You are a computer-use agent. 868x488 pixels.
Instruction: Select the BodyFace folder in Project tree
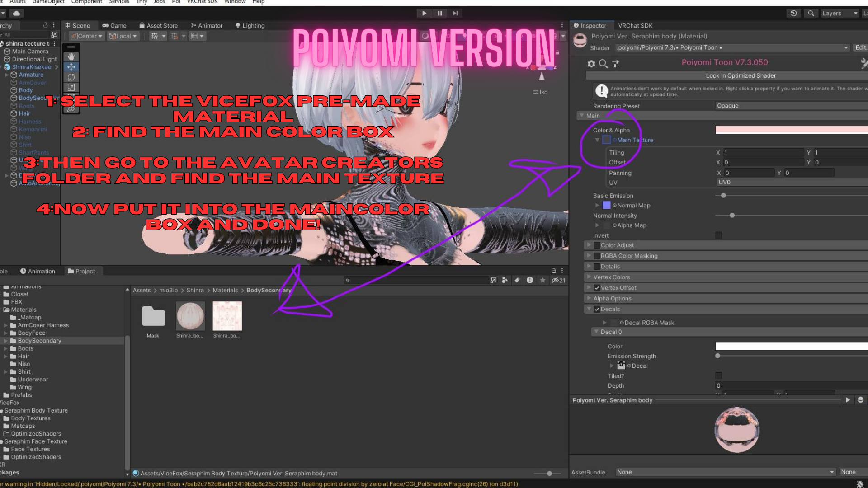point(32,333)
